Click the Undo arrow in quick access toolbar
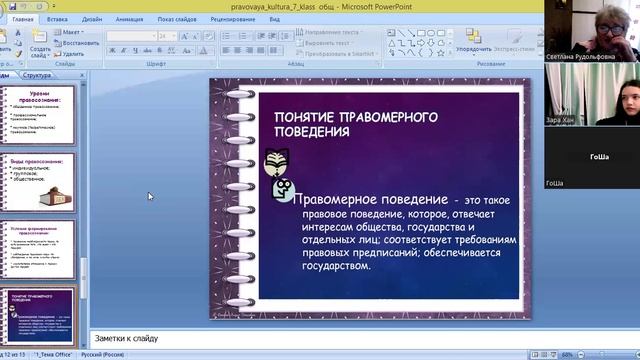The height and width of the screenshot is (360, 640). pyautogui.click(x=24, y=7)
